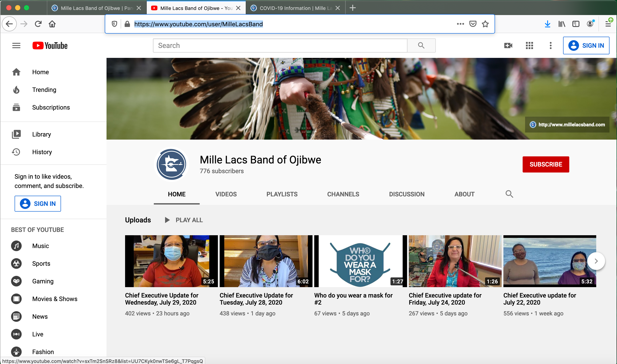Viewport: 617px width, 364px height.
Task: Click PLAY ALL uploads
Action: pyautogui.click(x=184, y=220)
